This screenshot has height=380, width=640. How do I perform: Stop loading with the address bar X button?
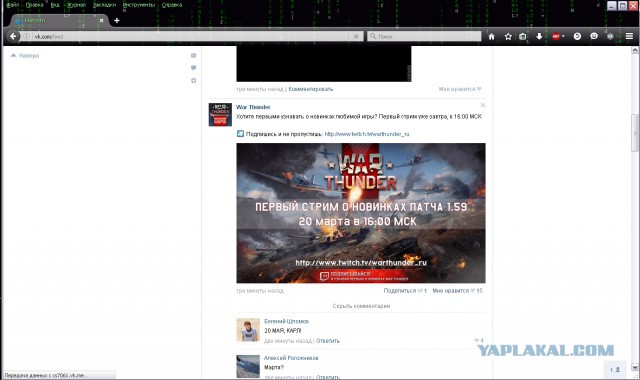coord(356,36)
